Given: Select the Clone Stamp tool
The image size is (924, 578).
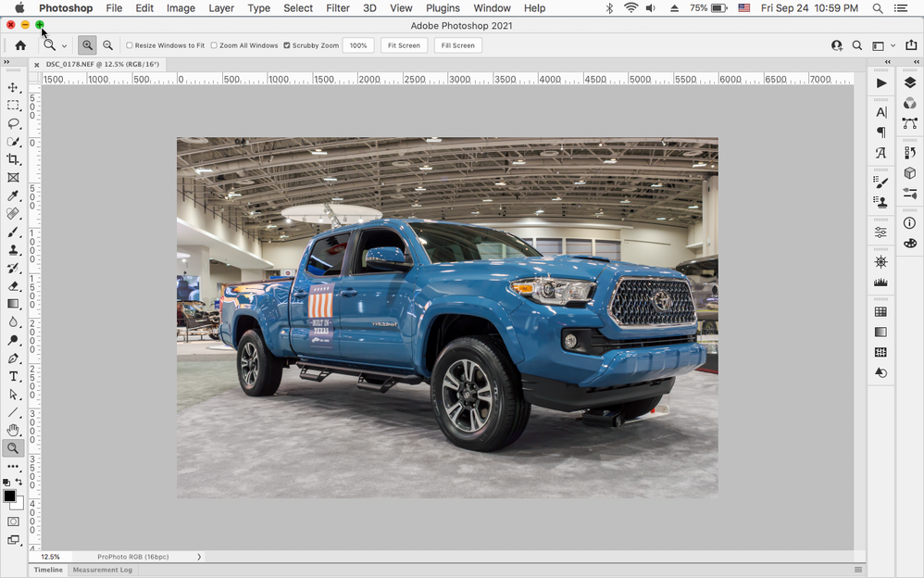Looking at the screenshot, I should click(x=13, y=249).
